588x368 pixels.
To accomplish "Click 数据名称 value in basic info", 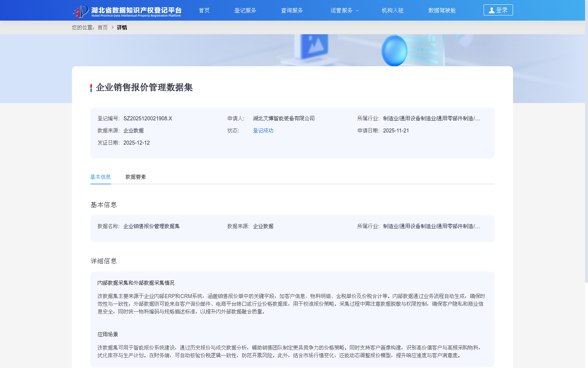I will click(x=151, y=226).
